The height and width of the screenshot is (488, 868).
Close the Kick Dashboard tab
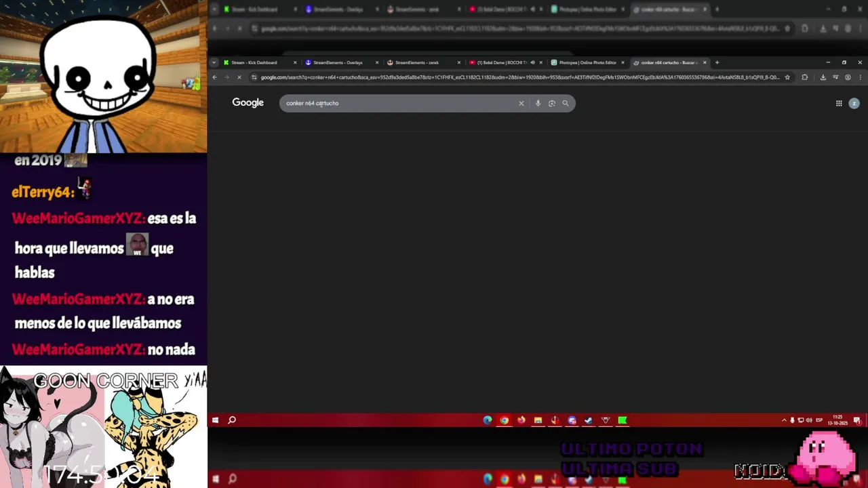[295, 62]
